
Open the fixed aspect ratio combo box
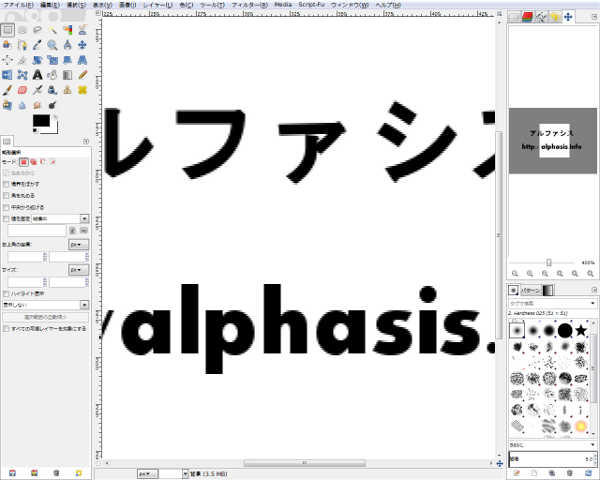[60, 219]
